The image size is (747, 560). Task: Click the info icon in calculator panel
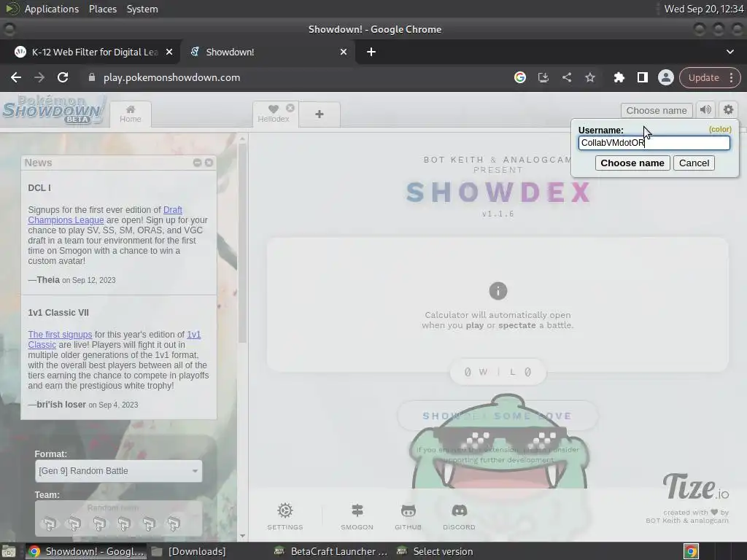tap(498, 290)
